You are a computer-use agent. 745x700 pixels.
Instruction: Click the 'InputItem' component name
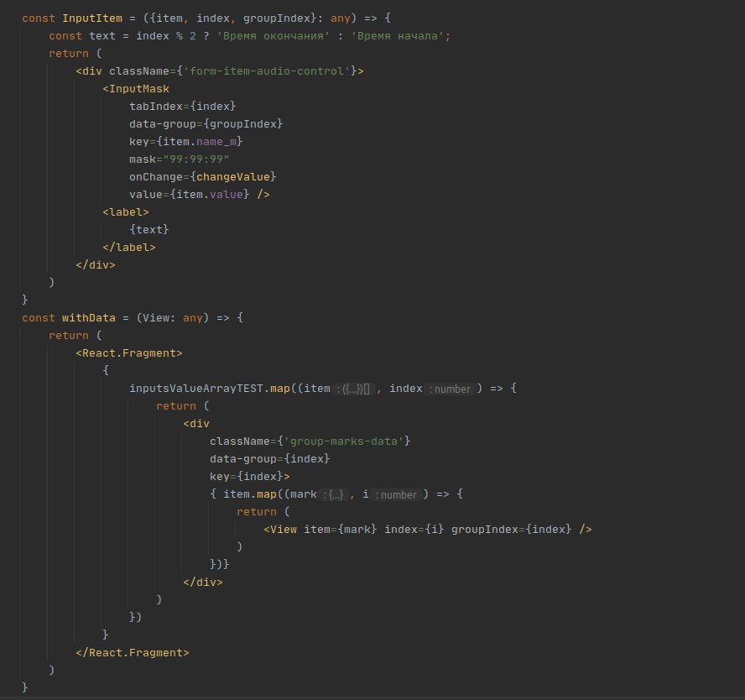tap(92, 18)
